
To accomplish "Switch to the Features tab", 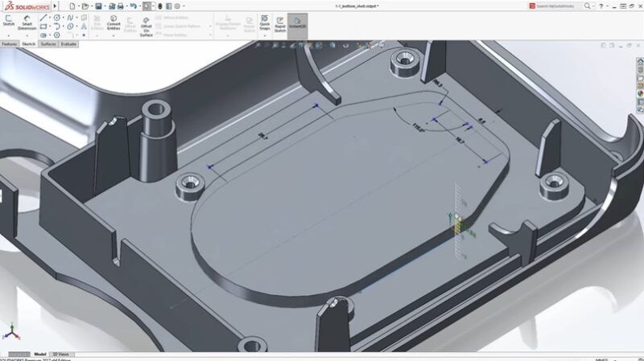I will pyautogui.click(x=9, y=44).
